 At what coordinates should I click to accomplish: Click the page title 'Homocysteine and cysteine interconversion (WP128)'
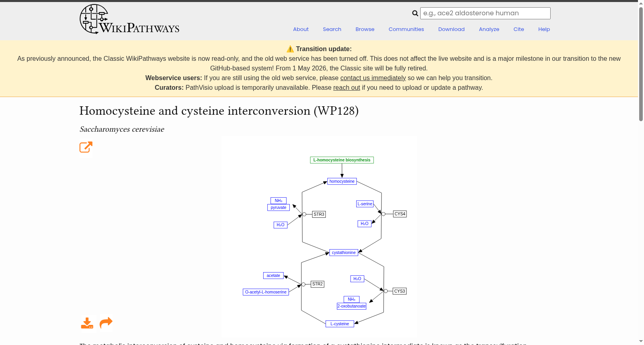[219, 111]
